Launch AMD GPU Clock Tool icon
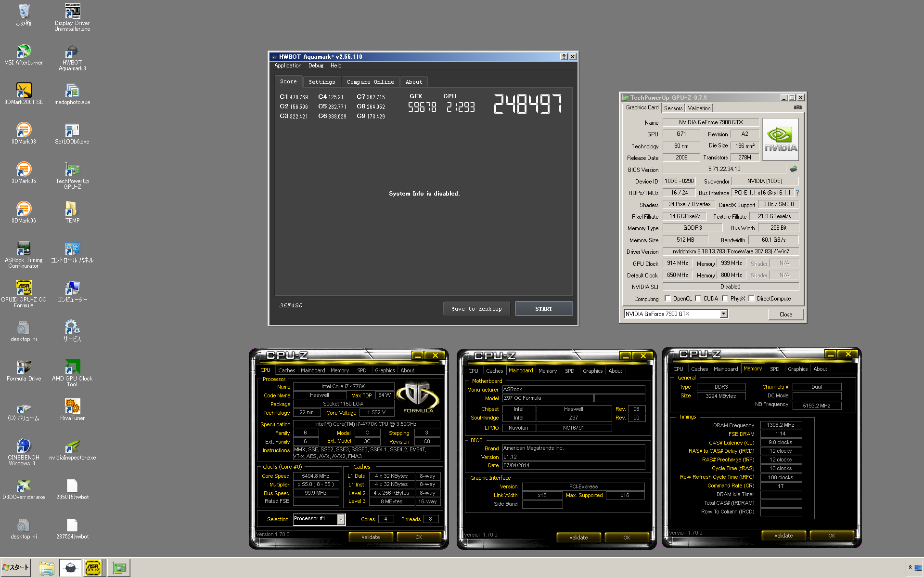The width and height of the screenshot is (924, 578). pyautogui.click(x=72, y=373)
